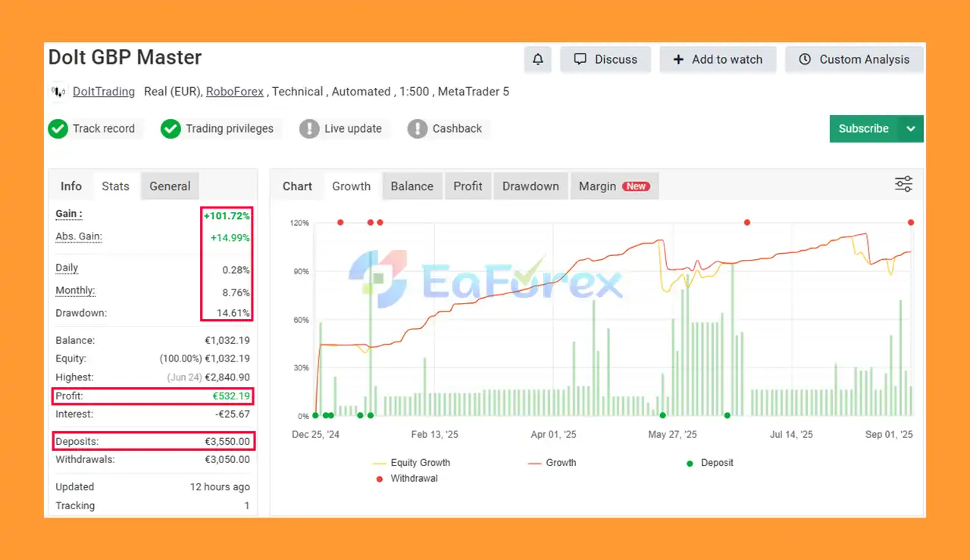Select the Chart tab label
The image size is (970, 560).
point(297,186)
